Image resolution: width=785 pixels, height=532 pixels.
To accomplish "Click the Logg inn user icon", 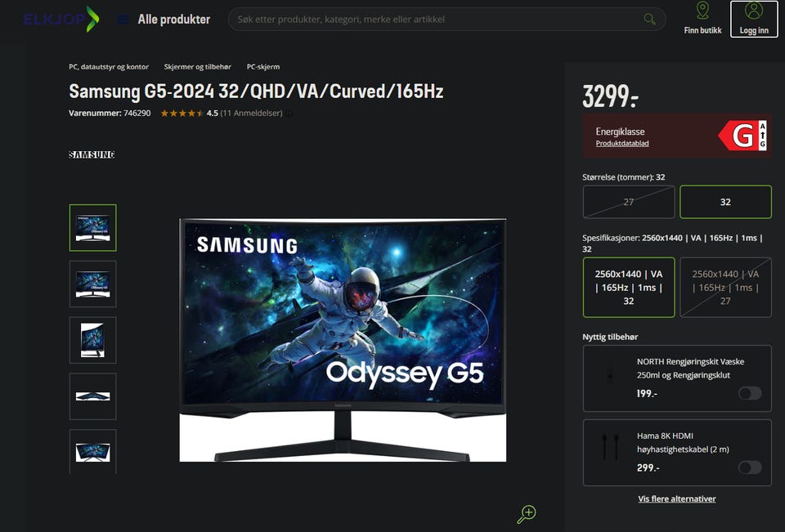I will click(x=753, y=11).
